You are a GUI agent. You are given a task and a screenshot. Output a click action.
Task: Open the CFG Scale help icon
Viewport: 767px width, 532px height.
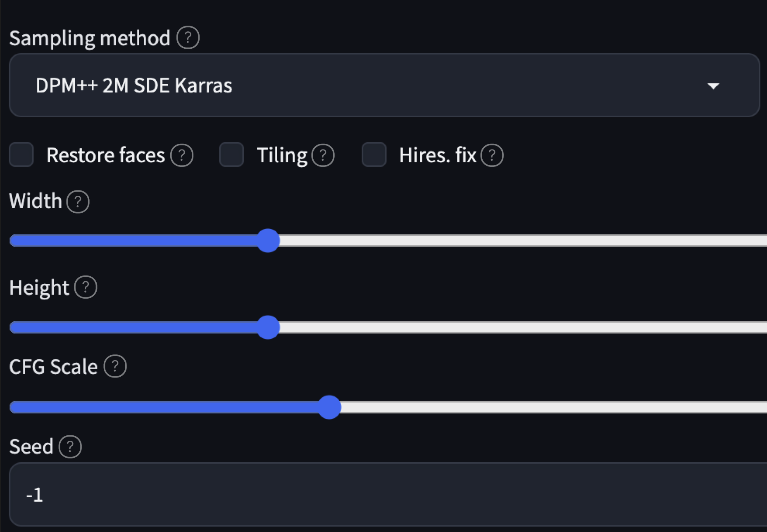114,366
